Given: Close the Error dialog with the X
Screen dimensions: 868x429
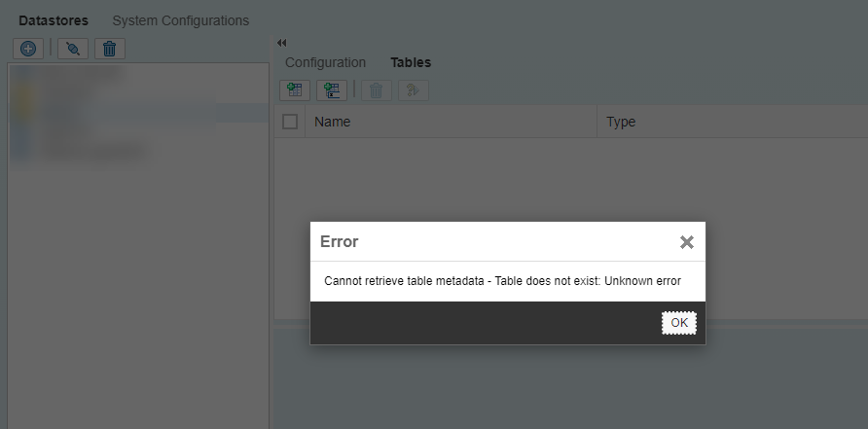Looking at the screenshot, I should (686, 242).
